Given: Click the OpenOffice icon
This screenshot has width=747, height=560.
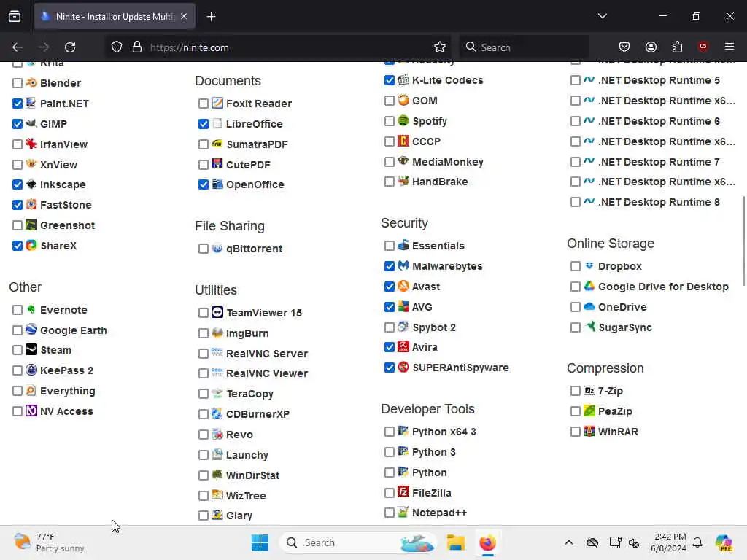Looking at the screenshot, I should point(217,184).
